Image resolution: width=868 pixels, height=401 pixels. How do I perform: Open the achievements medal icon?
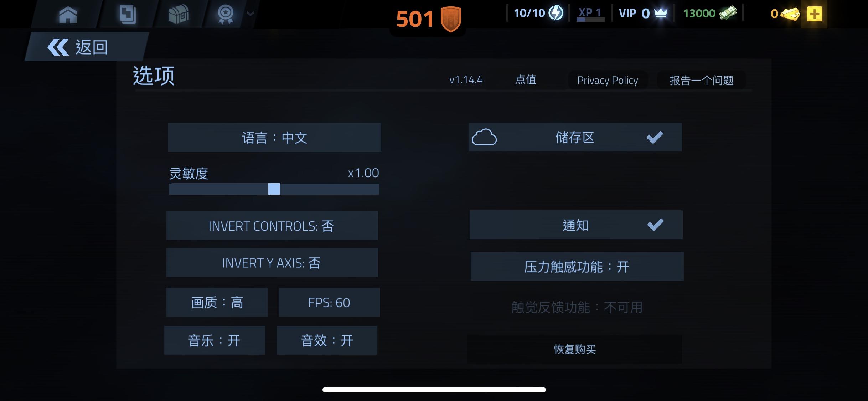pyautogui.click(x=226, y=14)
